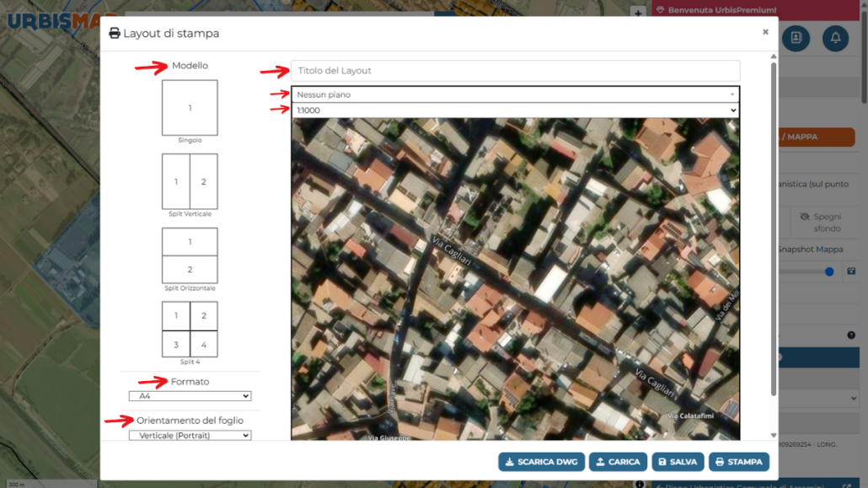Choose the Split Verticale layout model
Viewport: 868px width, 488px height.
coord(190,181)
